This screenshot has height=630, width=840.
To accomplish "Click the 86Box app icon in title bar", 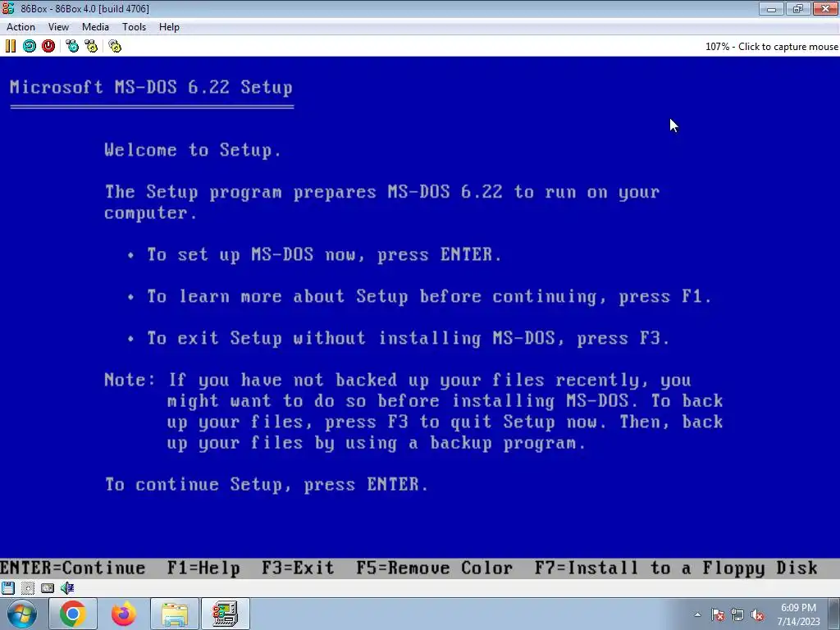I will (x=8, y=8).
